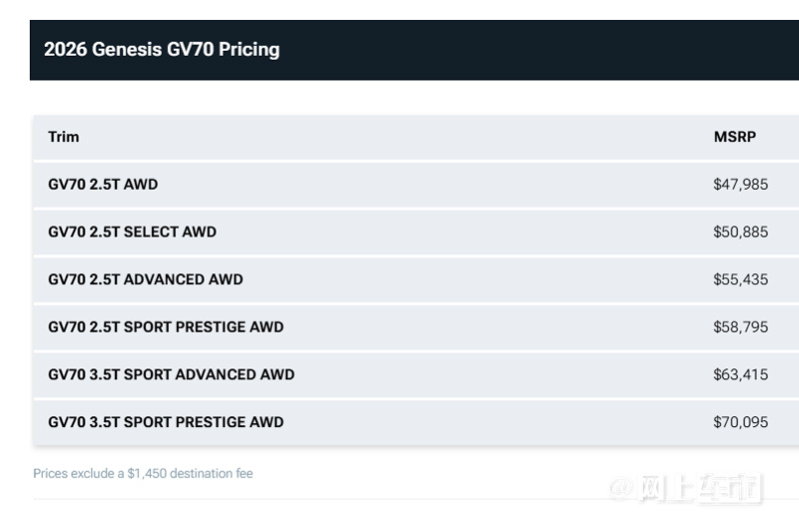
Task: Click the $55,435 price
Action: [x=740, y=279]
